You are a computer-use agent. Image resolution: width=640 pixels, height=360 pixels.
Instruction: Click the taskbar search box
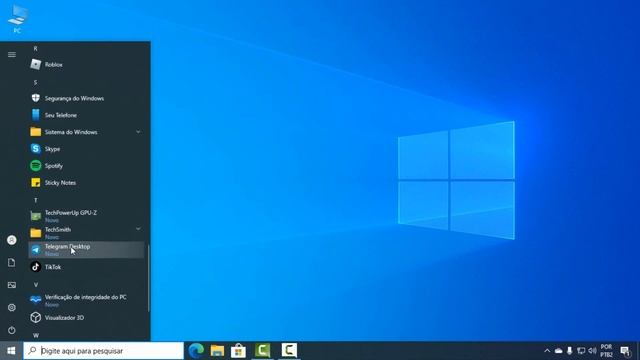coord(104,351)
